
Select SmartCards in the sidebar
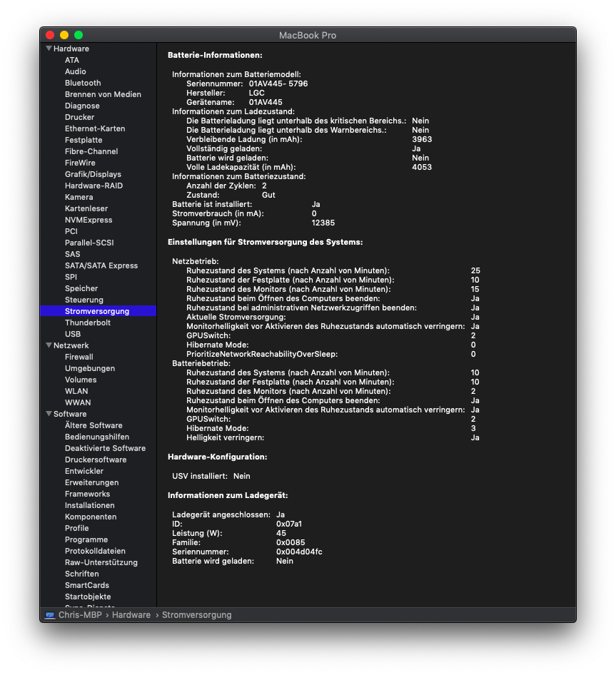point(87,585)
